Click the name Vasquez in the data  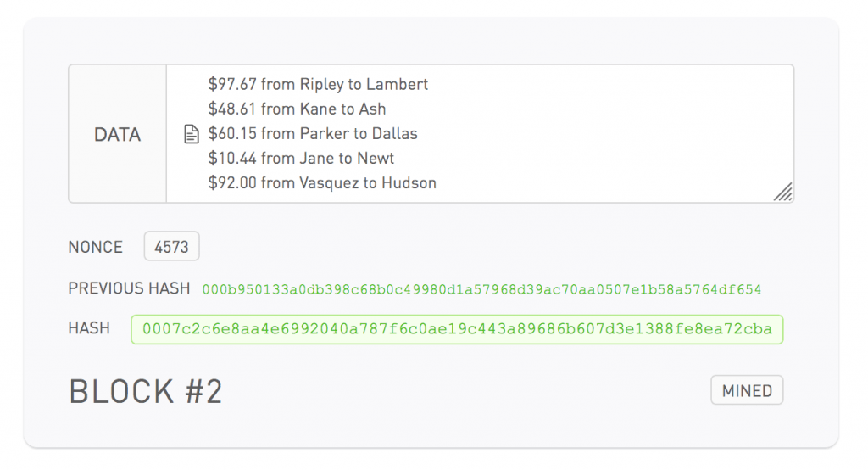tap(330, 183)
